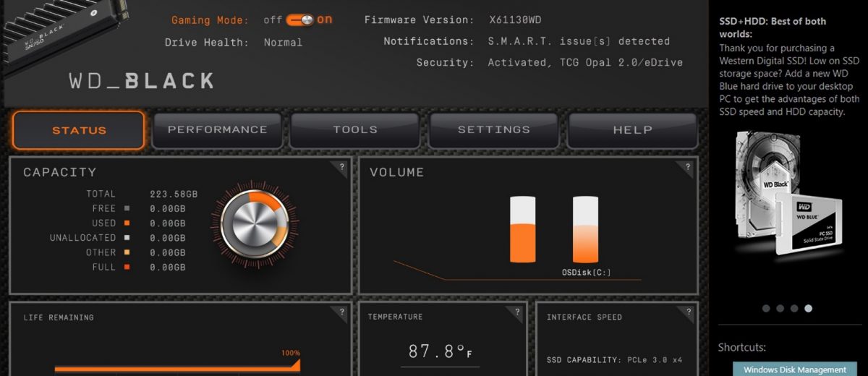Click the TOTAL 223.58GB value
The image size is (868, 376).
pos(174,194)
